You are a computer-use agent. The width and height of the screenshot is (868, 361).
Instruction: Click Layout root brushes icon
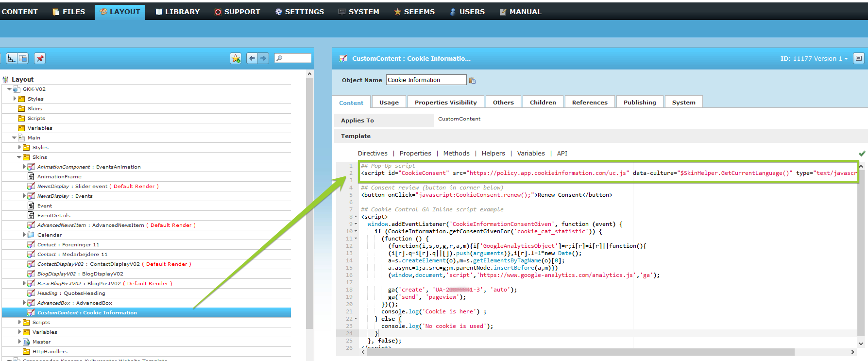coord(5,79)
